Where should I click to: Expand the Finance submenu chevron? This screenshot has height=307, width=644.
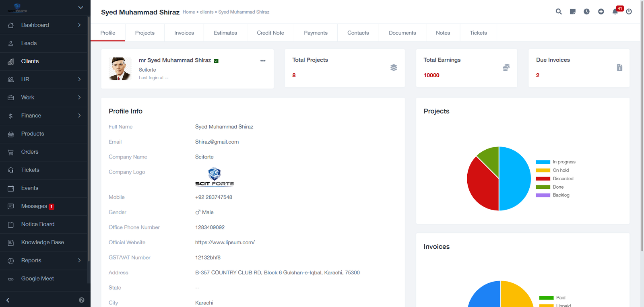click(79, 115)
